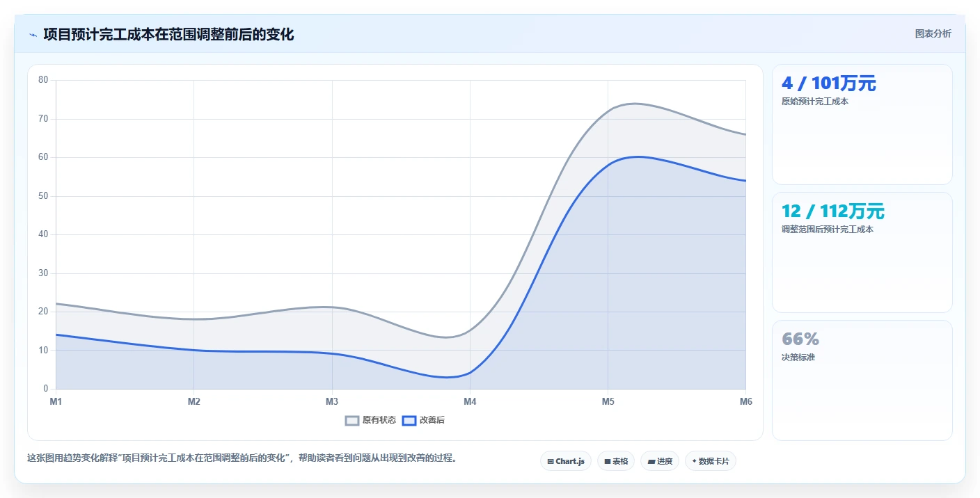980x498 pixels.
Task: Click the blue line's lowest point before M4
Action: [445, 377]
